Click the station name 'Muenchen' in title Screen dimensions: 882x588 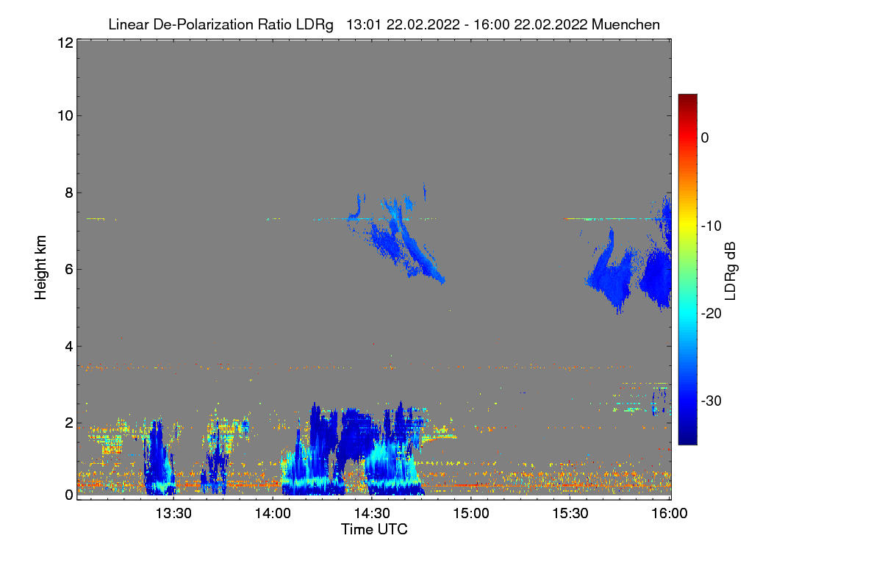(625, 24)
